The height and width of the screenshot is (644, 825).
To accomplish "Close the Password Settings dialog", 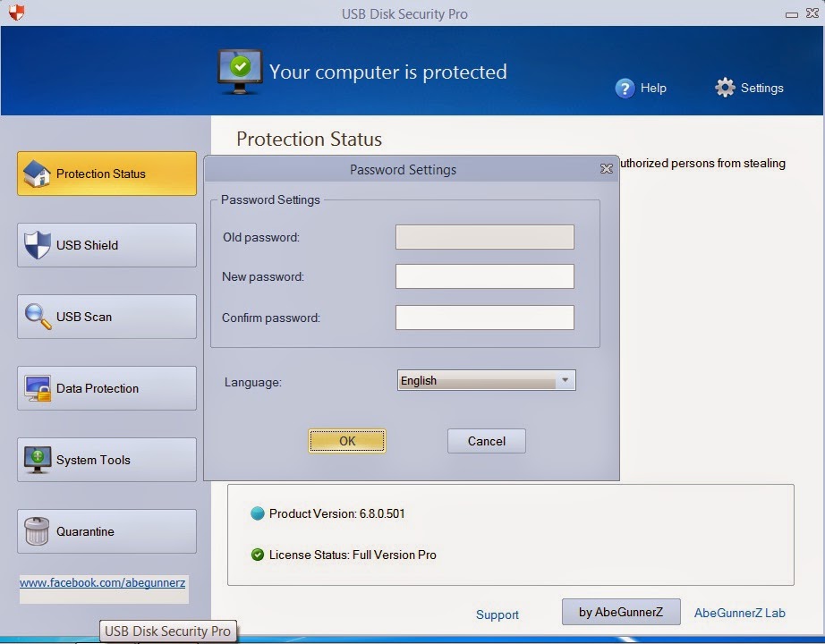I will tap(606, 168).
